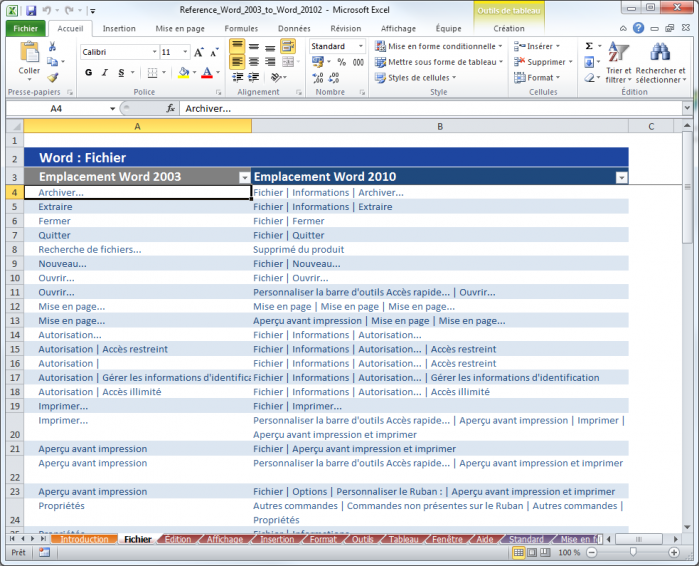The height and width of the screenshot is (566, 699).
Task: Open Styles de cellules gallery
Action: coord(416,78)
